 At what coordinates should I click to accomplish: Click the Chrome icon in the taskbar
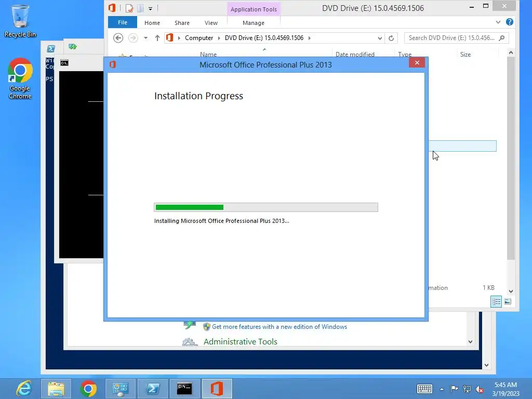point(88,389)
